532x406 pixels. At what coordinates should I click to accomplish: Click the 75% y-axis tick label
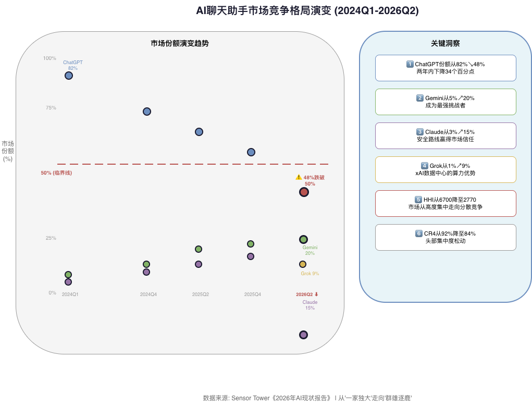tap(51, 107)
